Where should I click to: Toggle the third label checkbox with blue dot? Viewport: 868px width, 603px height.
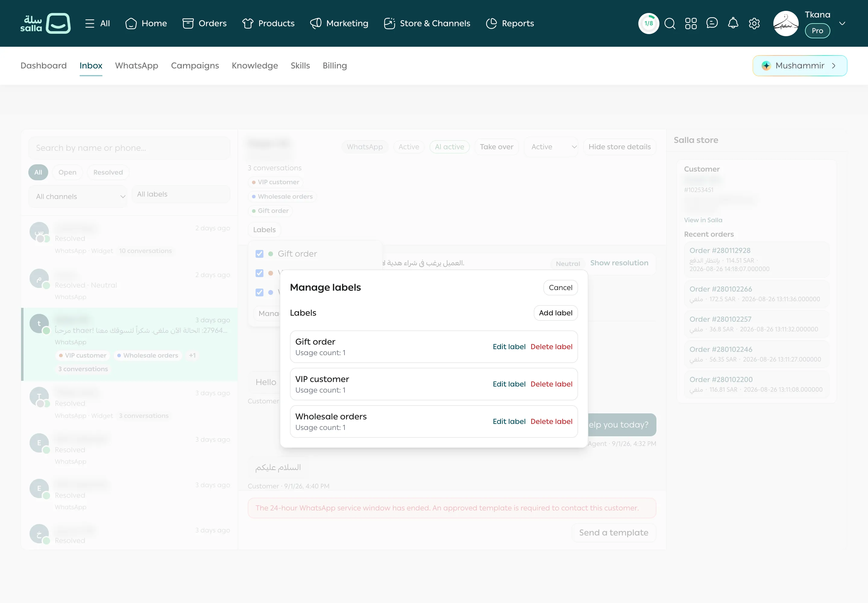tap(259, 292)
